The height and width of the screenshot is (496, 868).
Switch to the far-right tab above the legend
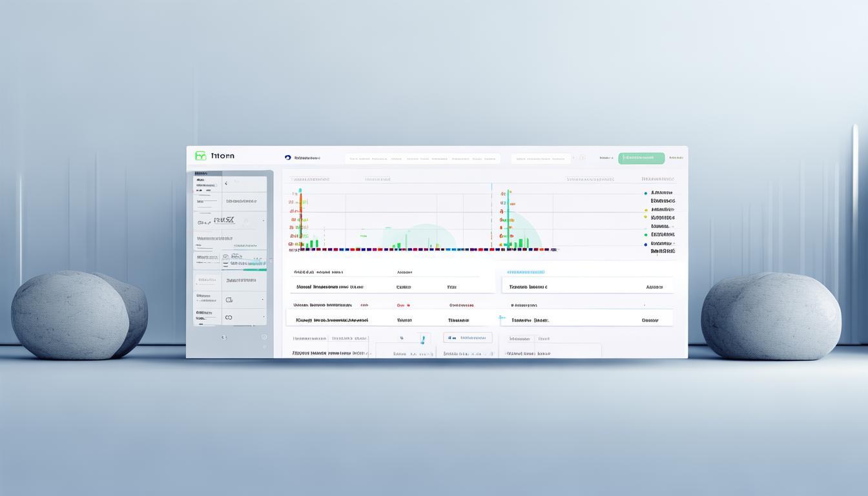[657, 180]
